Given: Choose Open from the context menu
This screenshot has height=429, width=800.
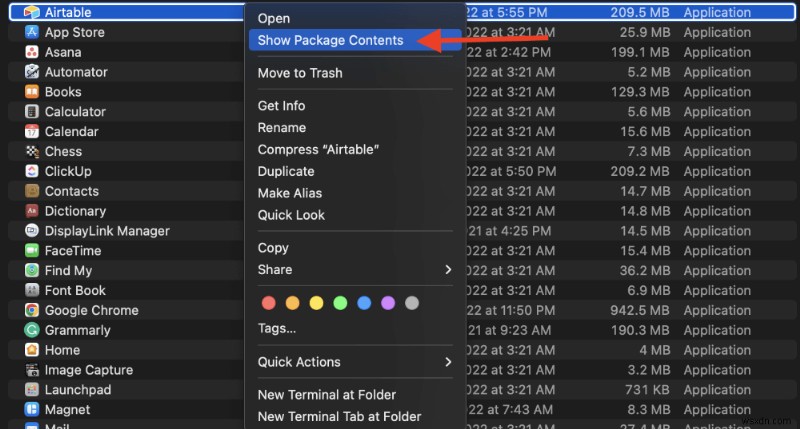Looking at the screenshot, I should coord(355,19).
